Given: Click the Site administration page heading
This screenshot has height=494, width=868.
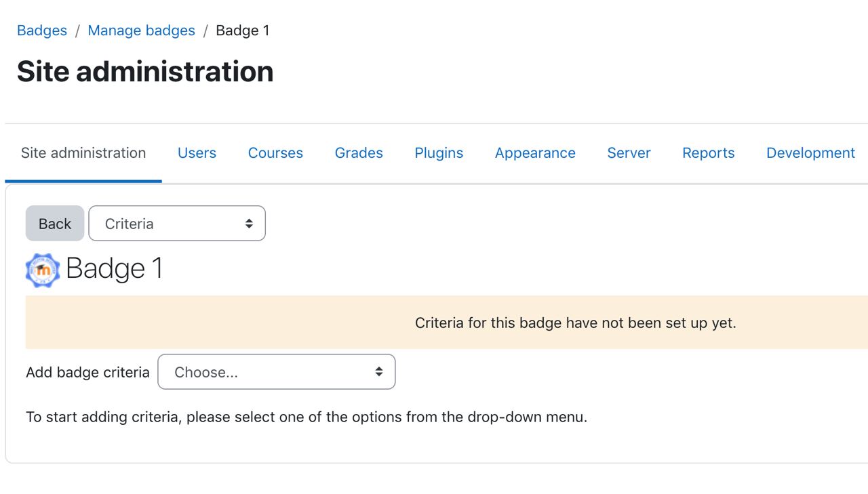Looking at the screenshot, I should coord(145,71).
